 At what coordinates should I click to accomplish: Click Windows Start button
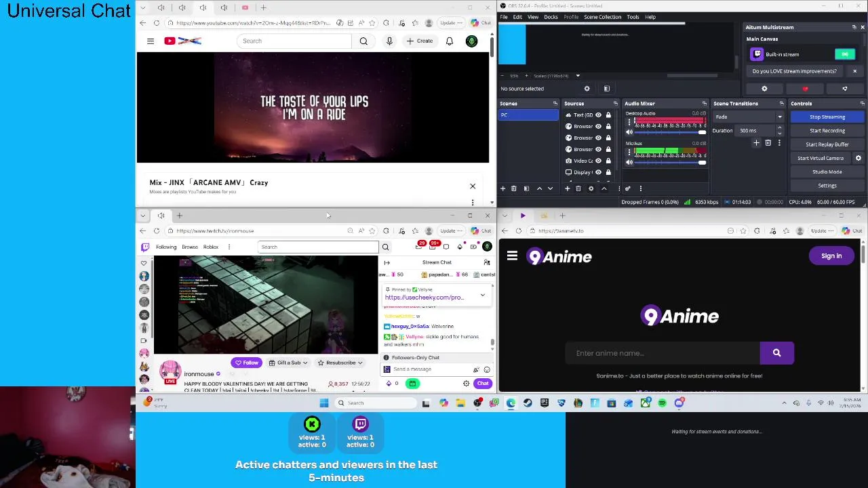[324, 403]
